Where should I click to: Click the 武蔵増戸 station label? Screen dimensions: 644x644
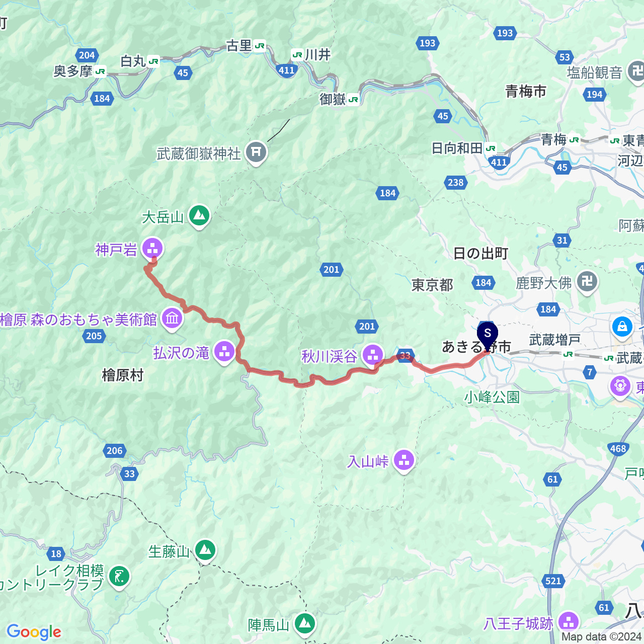click(555, 341)
